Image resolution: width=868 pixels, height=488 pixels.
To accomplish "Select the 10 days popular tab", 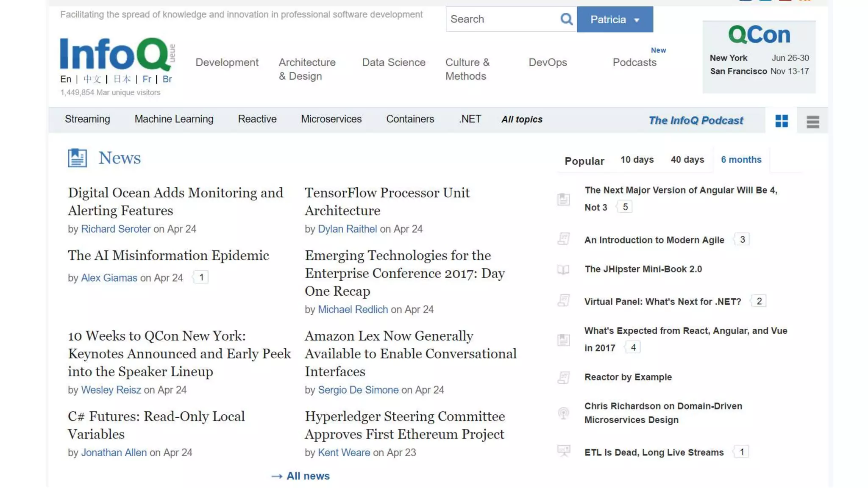I will tap(637, 160).
